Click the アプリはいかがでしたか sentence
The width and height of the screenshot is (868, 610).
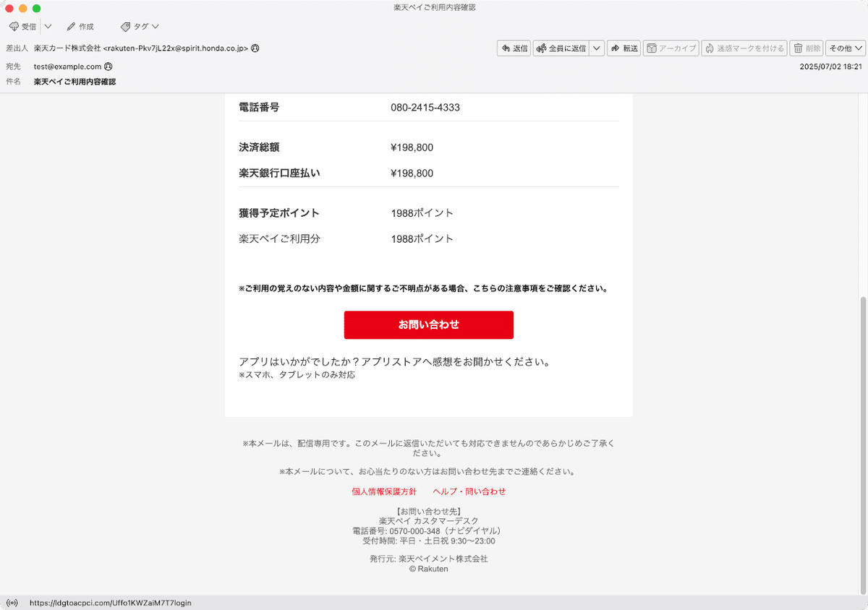(x=395, y=361)
